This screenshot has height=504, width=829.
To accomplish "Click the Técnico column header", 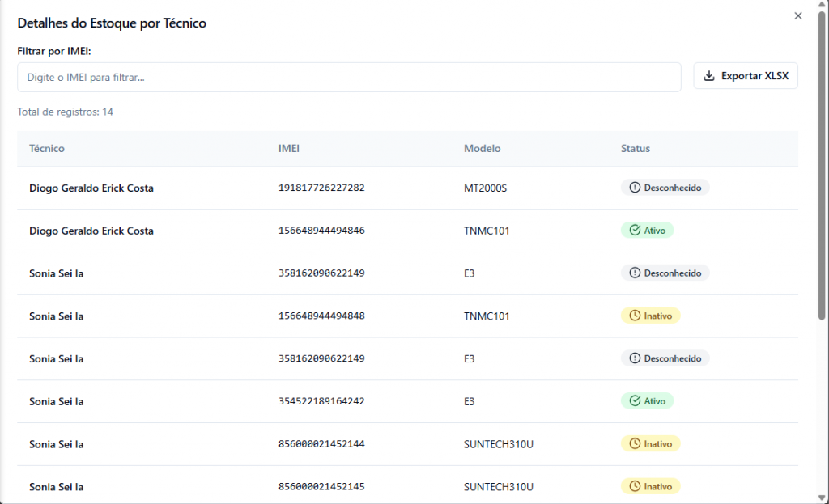I will [47, 149].
